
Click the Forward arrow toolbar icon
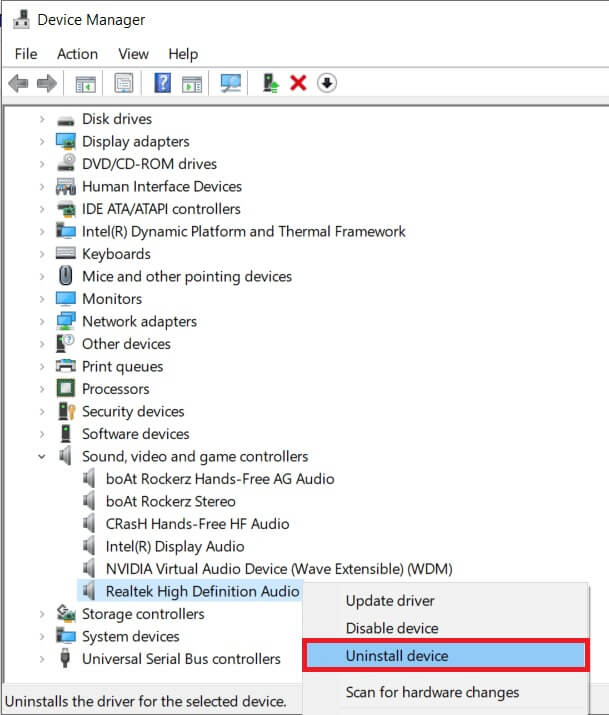(x=47, y=83)
